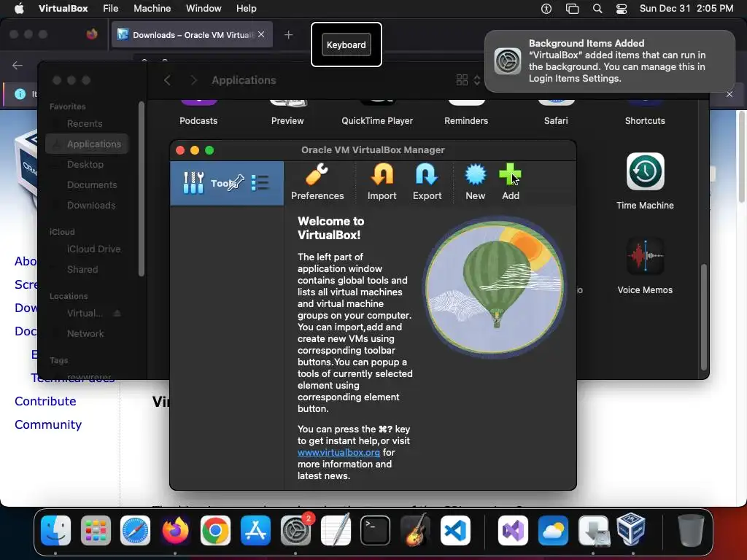The height and width of the screenshot is (560, 747).
Task: Open a new browser tab
Action: click(288, 35)
